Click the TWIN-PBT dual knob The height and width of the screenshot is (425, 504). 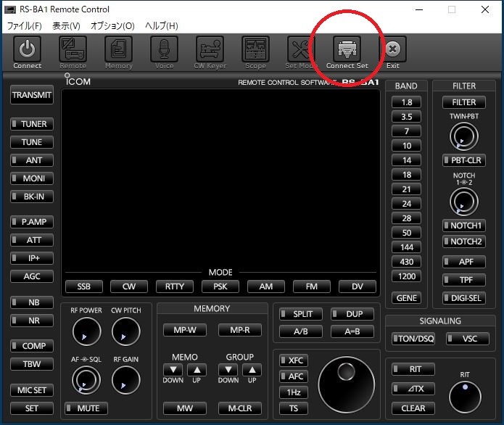pos(464,136)
